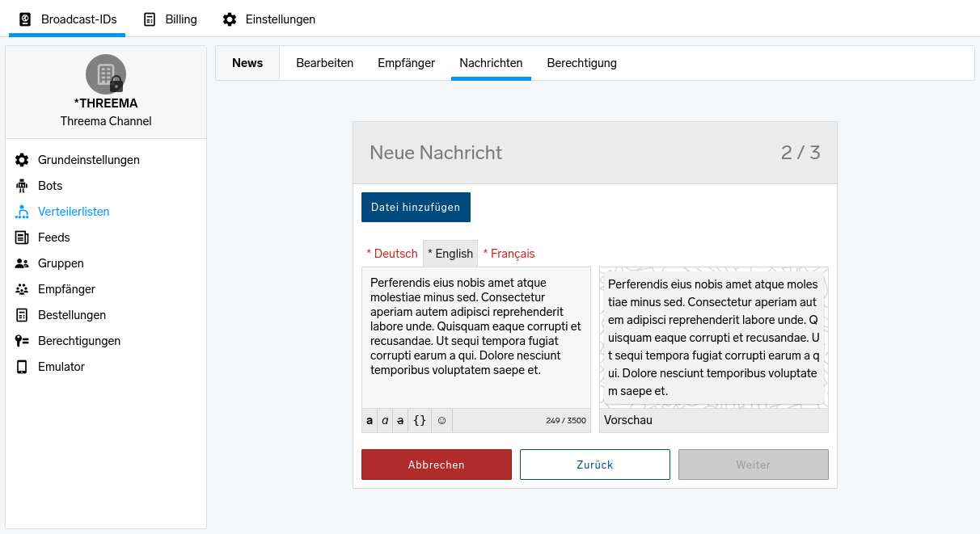Image resolution: width=980 pixels, height=534 pixels.
Task: Click the Emulator phone icon
Action: coord(22,367)
